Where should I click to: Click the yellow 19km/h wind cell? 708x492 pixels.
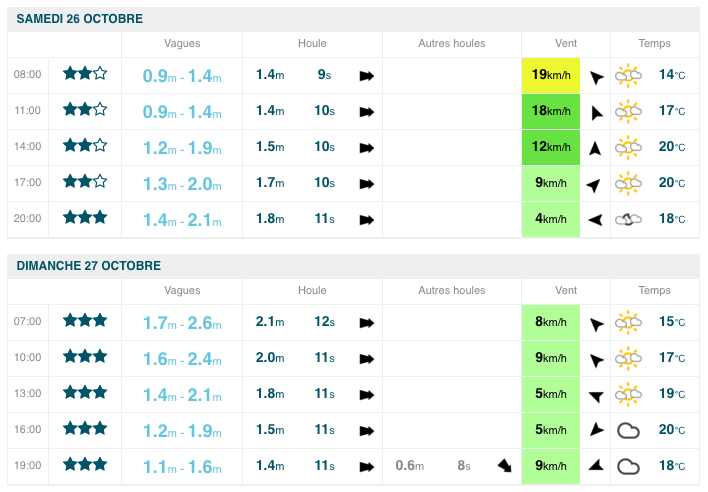click(x=552, y=75)
